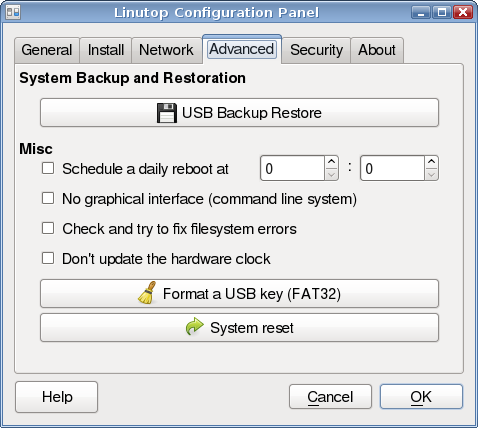Enable Check and fix filesystem errors
The width and height of the screenshot is (478, 428).
(x=48, y=228)
